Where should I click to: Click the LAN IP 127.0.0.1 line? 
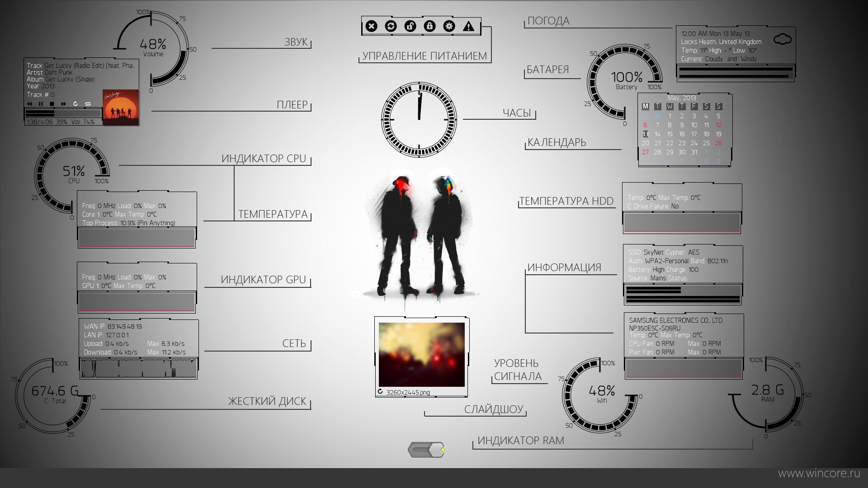coord(106,335)
